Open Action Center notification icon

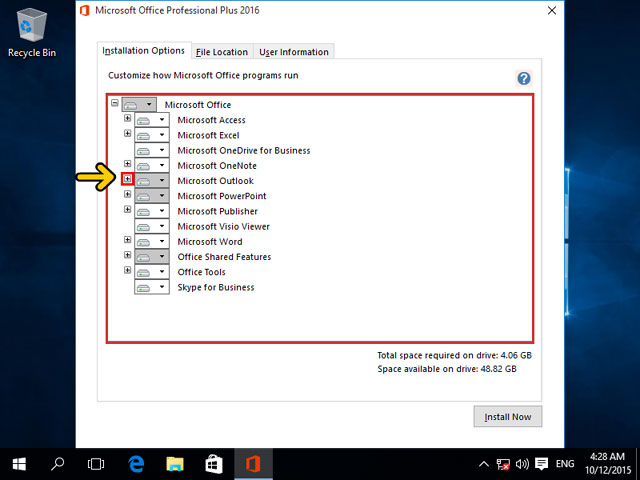click(x=541, y=464)
